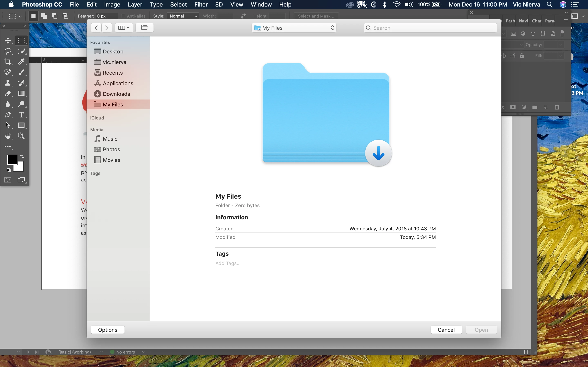This screenshot has height=367, width=588.
Task: Toggle Quick Mask mode
Action: (x=8, y=180)
